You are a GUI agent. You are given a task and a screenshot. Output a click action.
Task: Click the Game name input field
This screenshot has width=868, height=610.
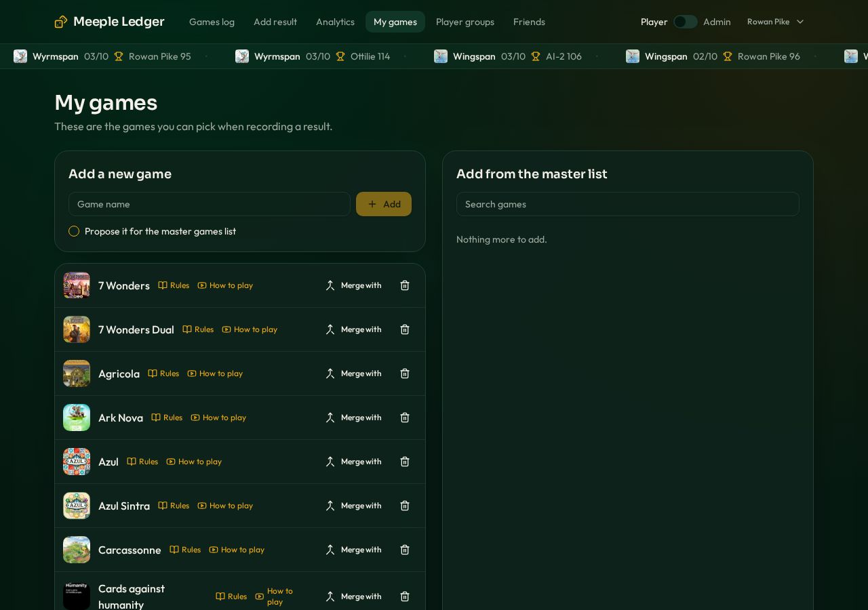[x=210, y=204]
